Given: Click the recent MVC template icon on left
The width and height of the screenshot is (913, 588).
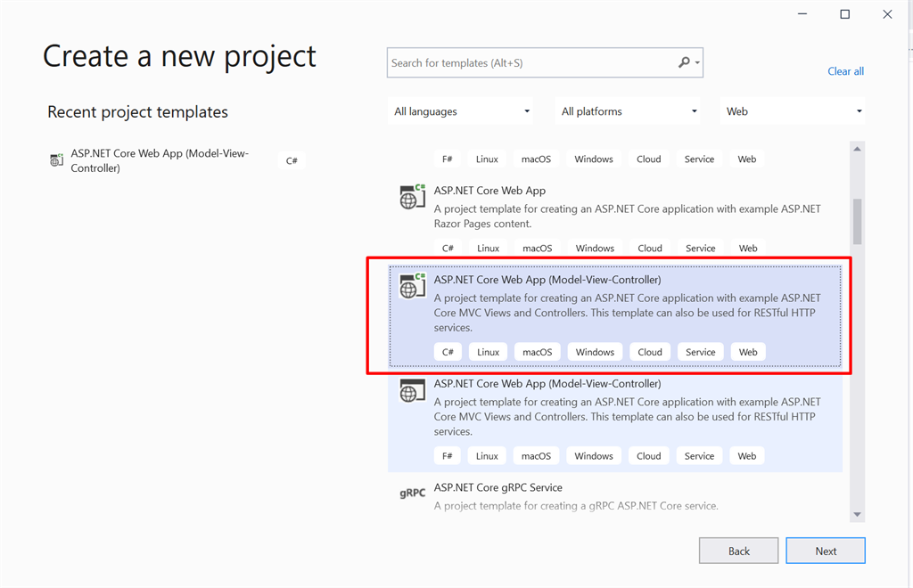Looking at the screenshot, I should point(56,160).
